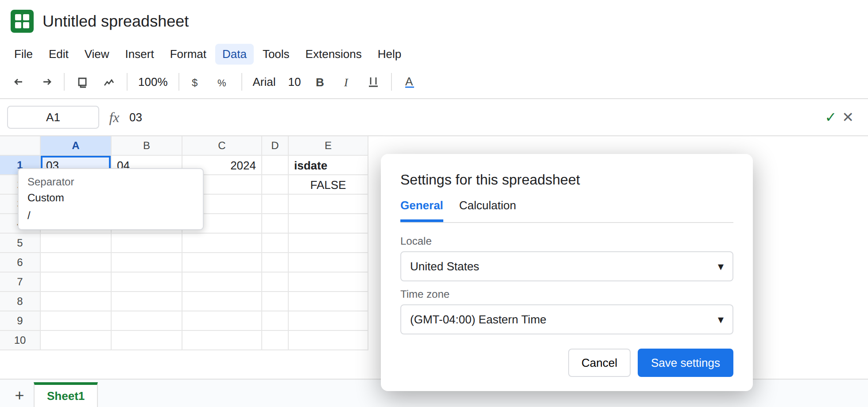Viewport: 868px width, 407px height.
Task: Open the Data menu
Action: [x=234, y=54]
